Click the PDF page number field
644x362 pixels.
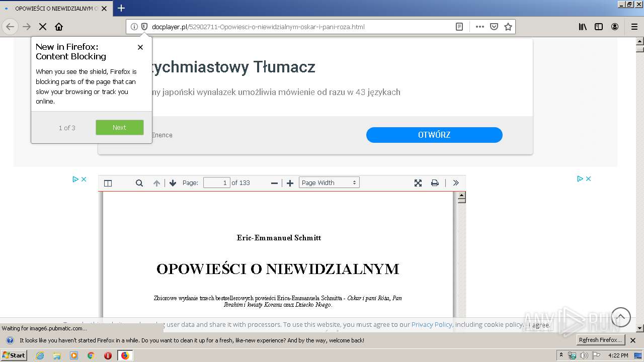tap(217, 183)
